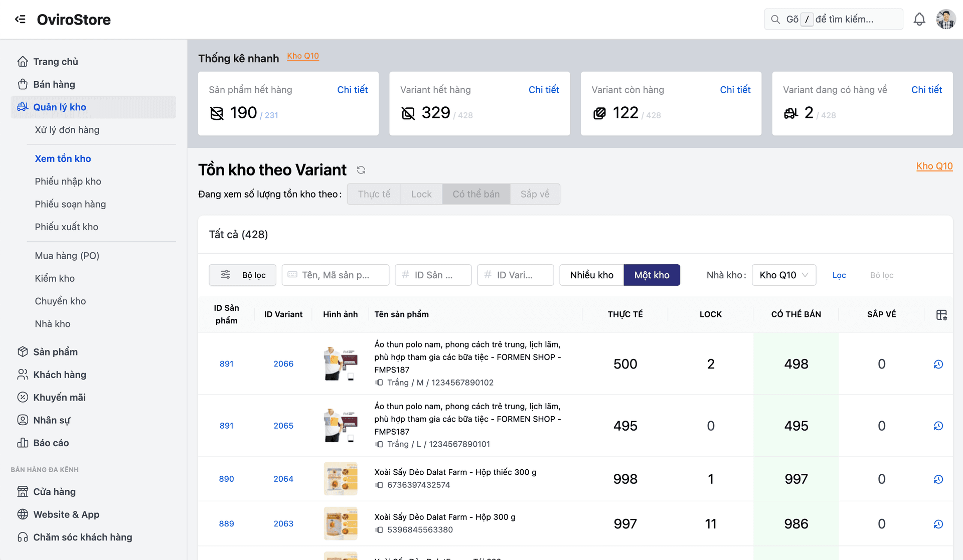
Task: Switch inventory view to Thực tế
Action: pos(374,194)
